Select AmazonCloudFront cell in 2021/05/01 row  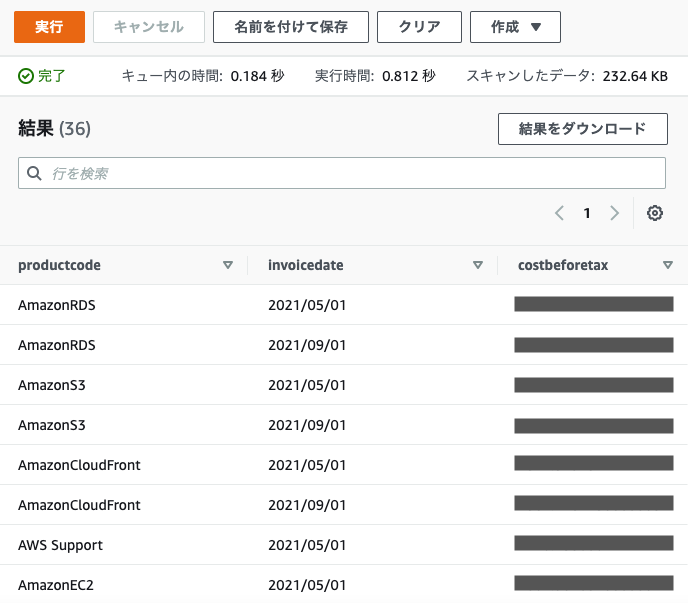[79, 465]
